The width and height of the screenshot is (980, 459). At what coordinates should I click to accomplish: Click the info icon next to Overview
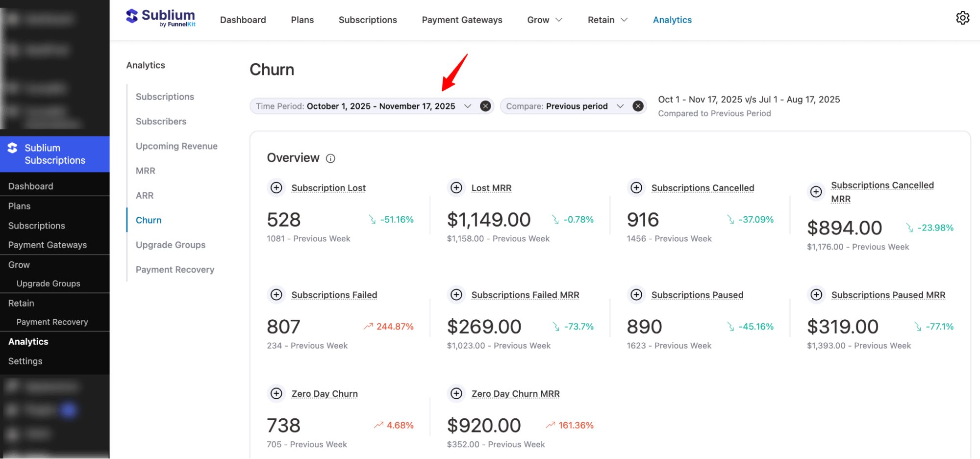[330, 158]
